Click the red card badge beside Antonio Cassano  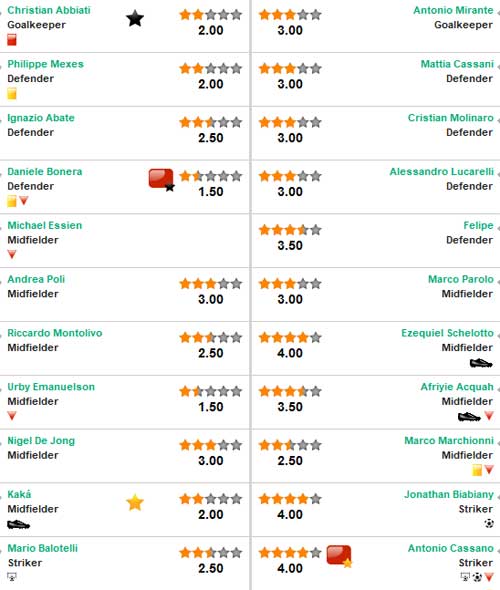pyautogui.click(x=339, y=556)
